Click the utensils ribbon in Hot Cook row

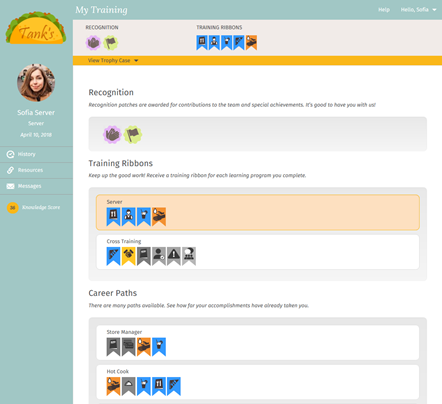pyautogui.click(x=159, y=386)
